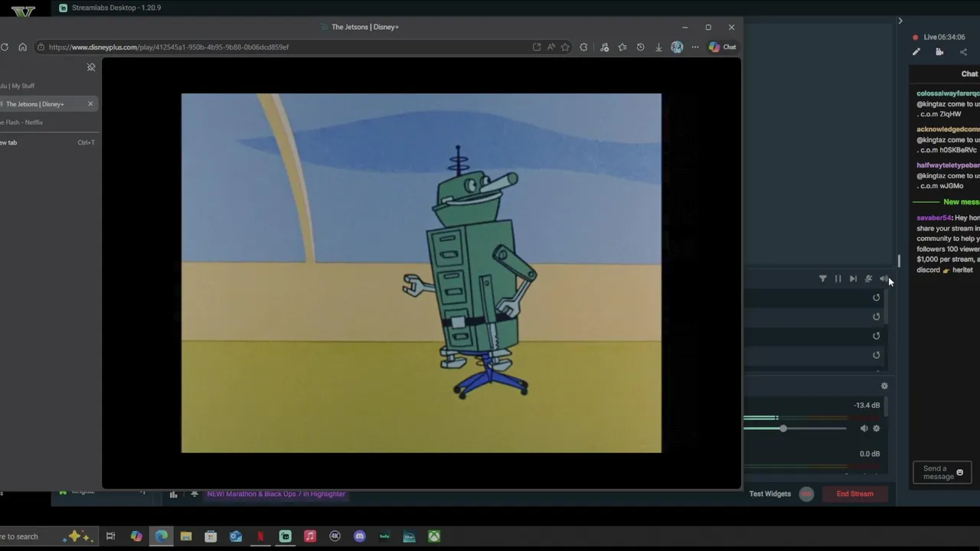Image resolution: width=980 pixels, height=551 pixels.
Task: Collapse the Streamlabs chat side panel arrow
Action: click(x=900, y=21)
